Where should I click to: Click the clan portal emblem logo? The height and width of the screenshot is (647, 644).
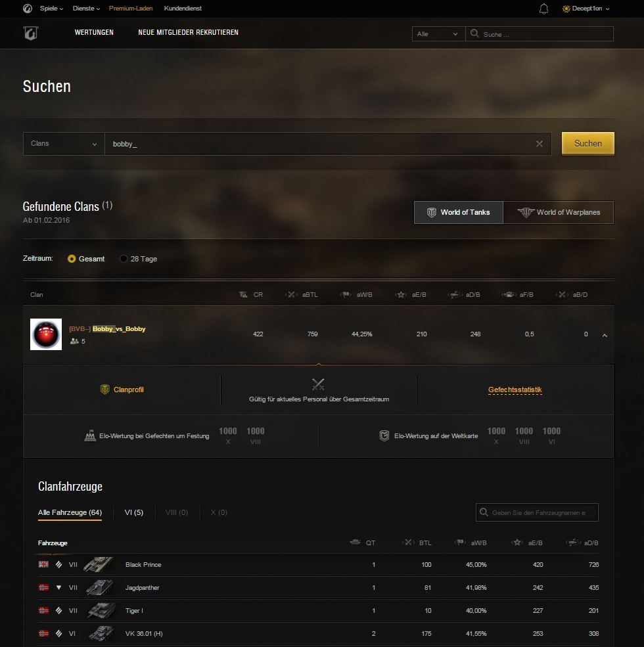[x=30, y=33]
